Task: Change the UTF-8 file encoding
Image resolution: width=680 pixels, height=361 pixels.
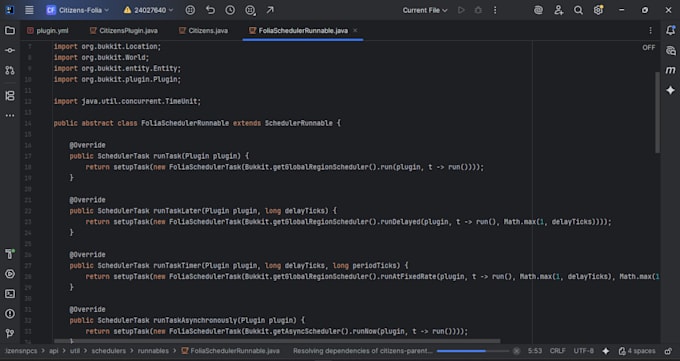Action: point(584,351)
